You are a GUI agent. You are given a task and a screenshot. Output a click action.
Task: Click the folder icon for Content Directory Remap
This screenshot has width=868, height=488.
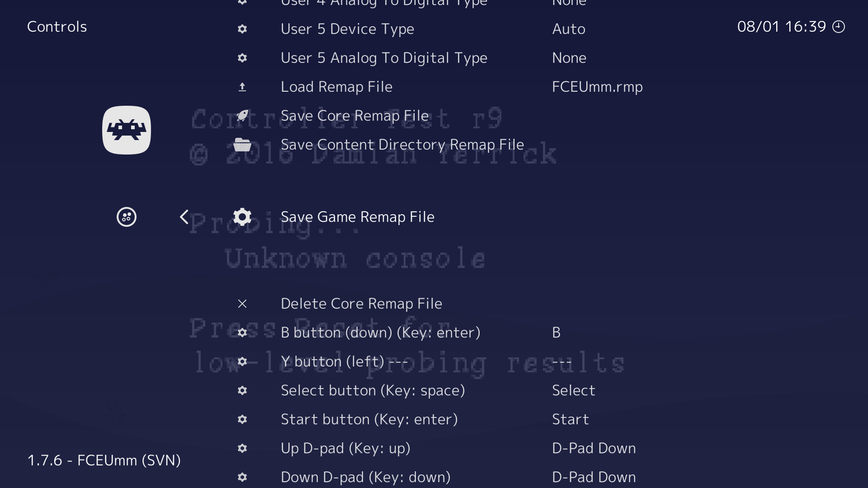click(x=242, y=145)
